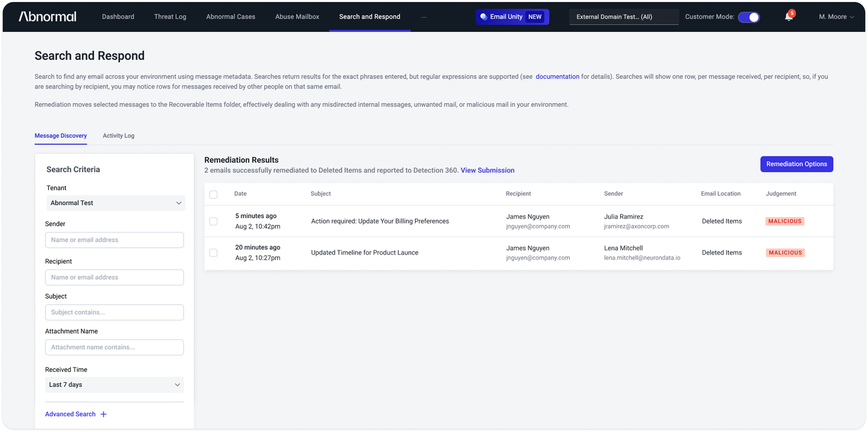Click the Email Location column header
This screenshot has height=432, width=868.
720,194
